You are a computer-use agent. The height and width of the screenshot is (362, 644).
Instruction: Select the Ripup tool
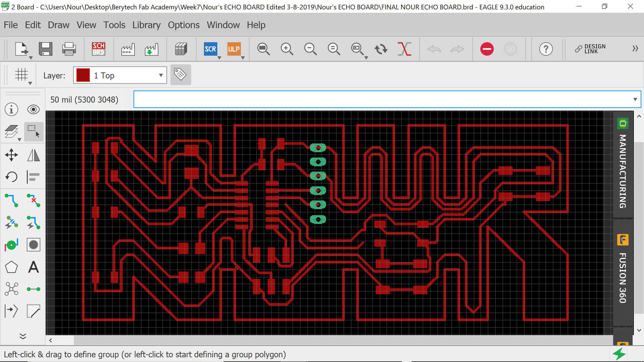pyautogui.click(x=34, y=200)
